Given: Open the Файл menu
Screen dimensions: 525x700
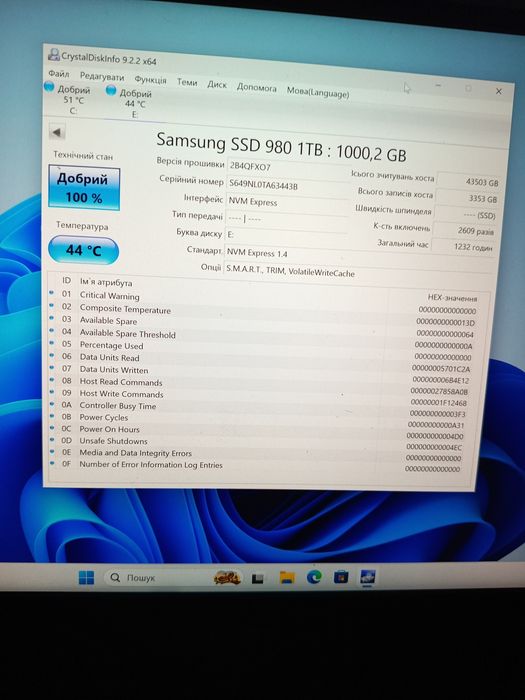Looking at the screenshot, I should [58, 73].
